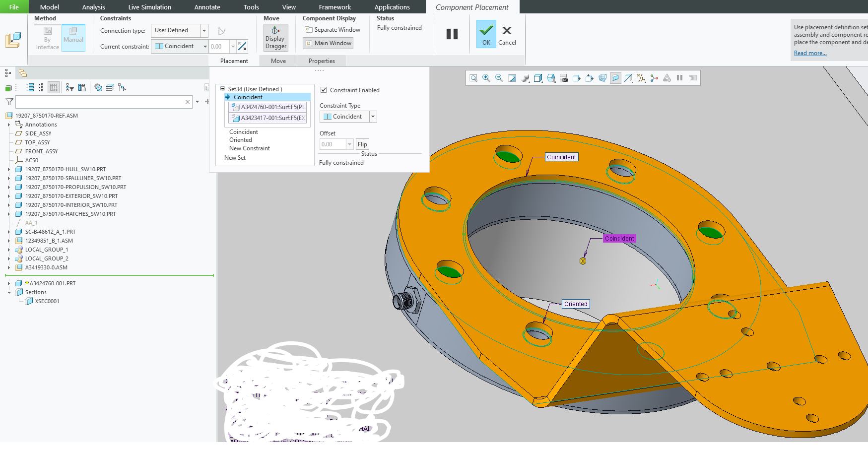Toggle Main Window component display
Viewport: 868px width, 449px height.
point(328,43)
